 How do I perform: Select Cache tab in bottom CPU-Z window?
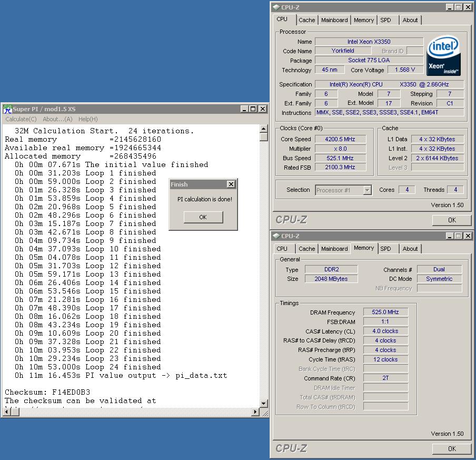306,249
